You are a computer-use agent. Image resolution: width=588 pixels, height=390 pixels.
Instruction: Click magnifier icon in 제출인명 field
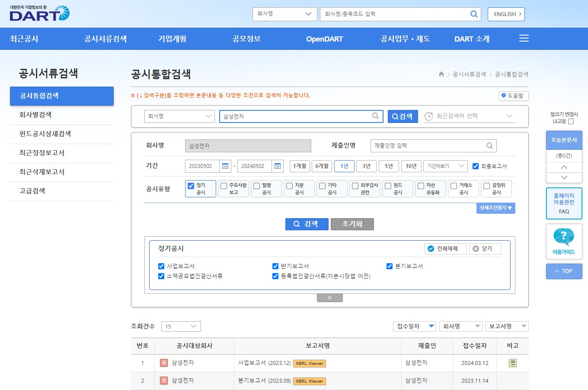(489, 146)
